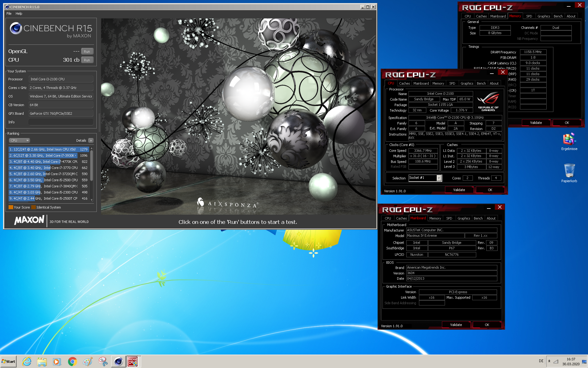Show hidden system tray icons
This screenshot has width=588, height=368.
pos(549,361)
